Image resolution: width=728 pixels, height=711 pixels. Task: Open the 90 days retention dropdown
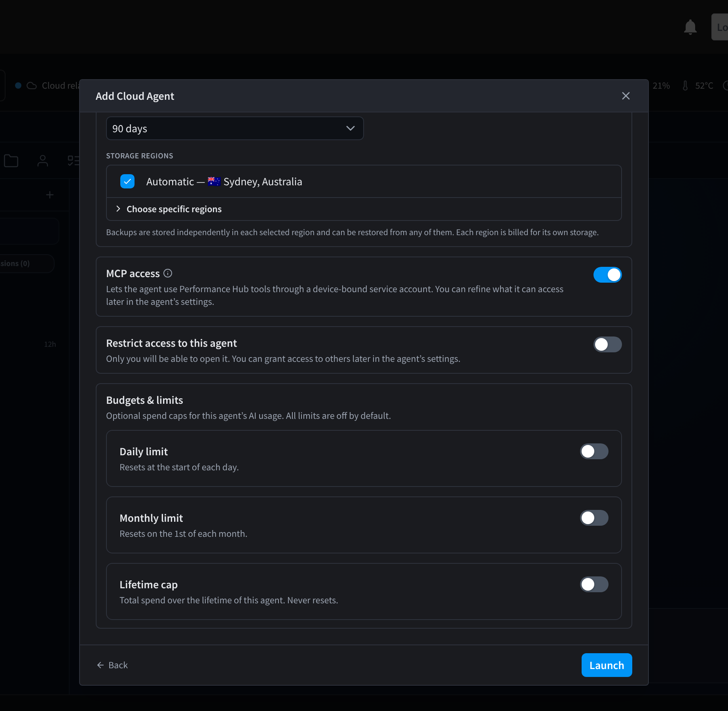coord(235,128)
